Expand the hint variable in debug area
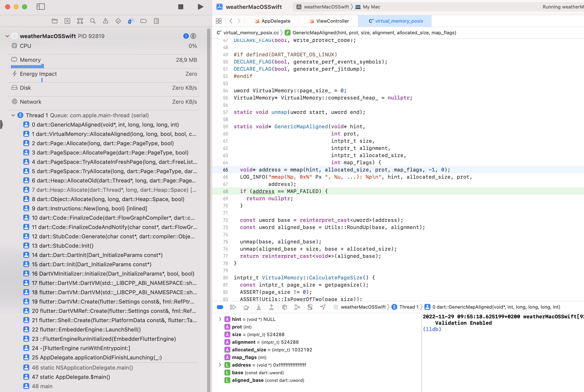This screenshot has width=584, height=392. 220,319
